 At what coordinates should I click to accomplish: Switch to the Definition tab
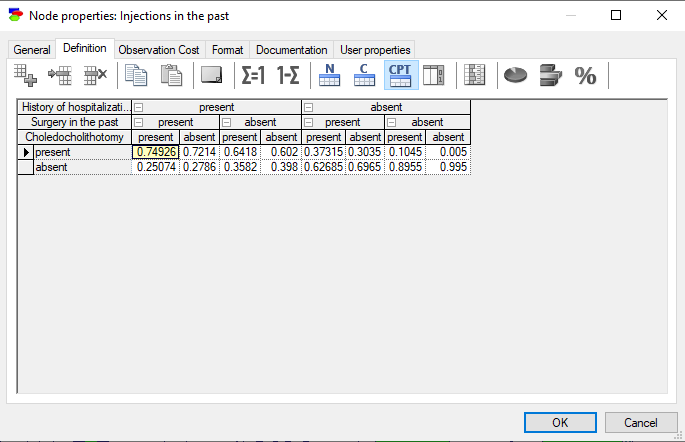point(85,48)
